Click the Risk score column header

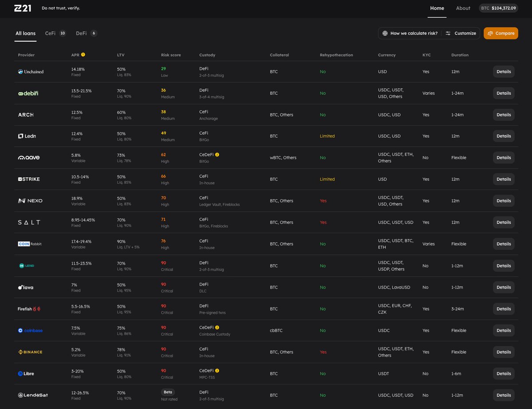coord(171,55)
